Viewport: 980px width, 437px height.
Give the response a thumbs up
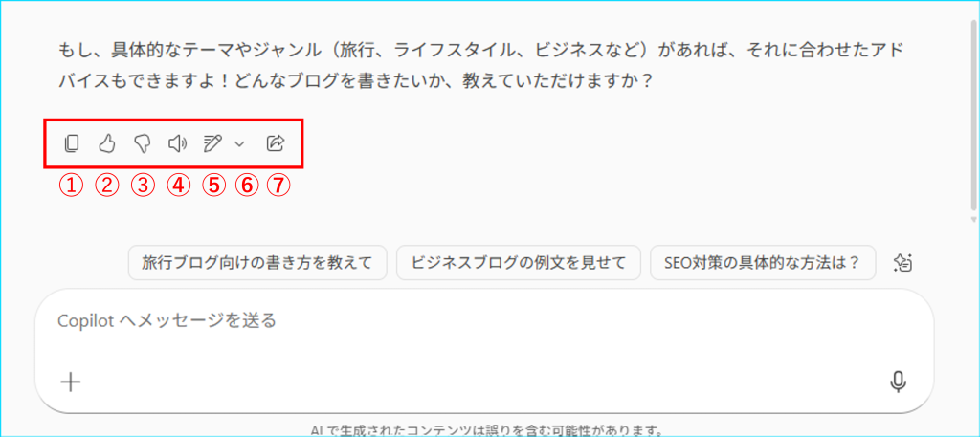click(107, 144)
